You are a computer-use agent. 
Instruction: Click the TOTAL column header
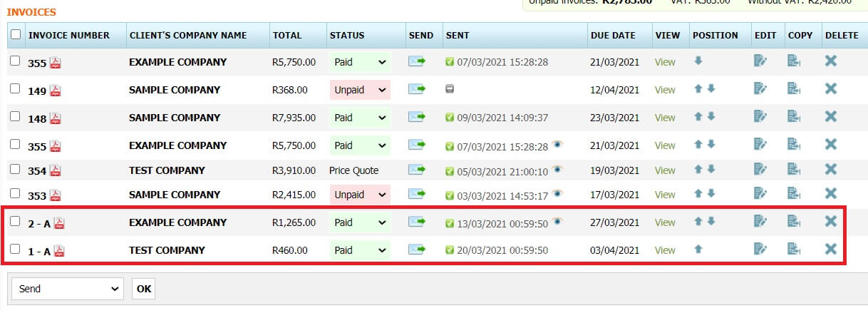(x=287, y=35)
